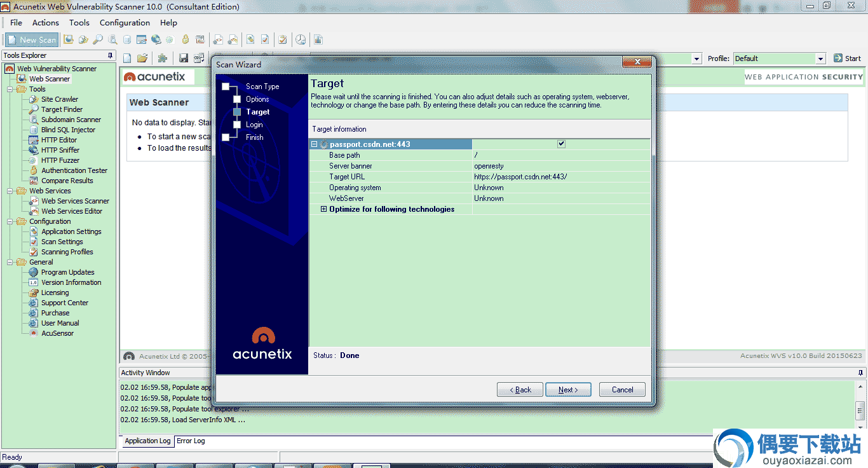Viewport: 868px width, 468px height.
Task: Select Licensing in the tree
Action: 55,292
